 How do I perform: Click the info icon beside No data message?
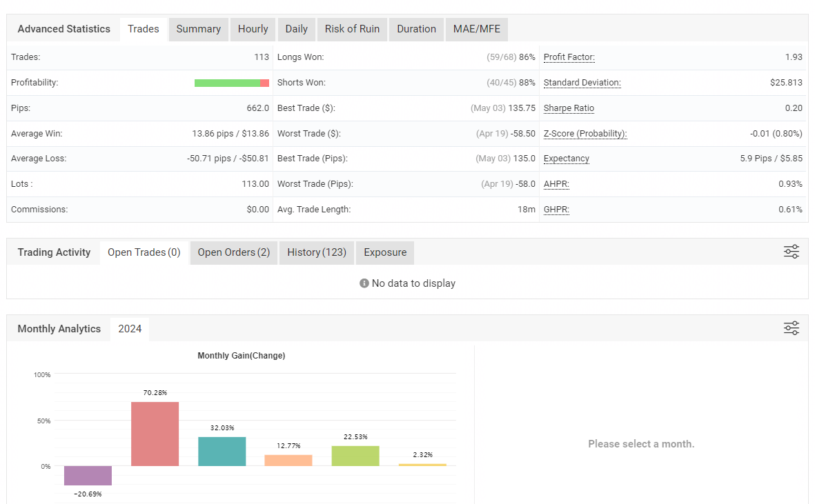pos(364,283)
